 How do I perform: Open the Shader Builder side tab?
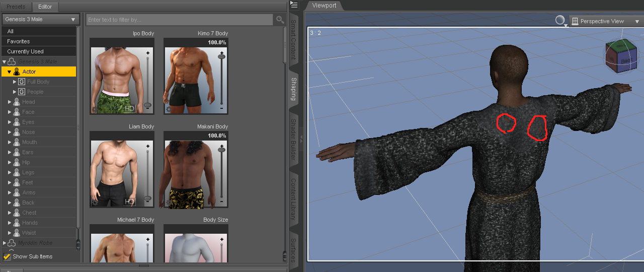tap(294, 140)
